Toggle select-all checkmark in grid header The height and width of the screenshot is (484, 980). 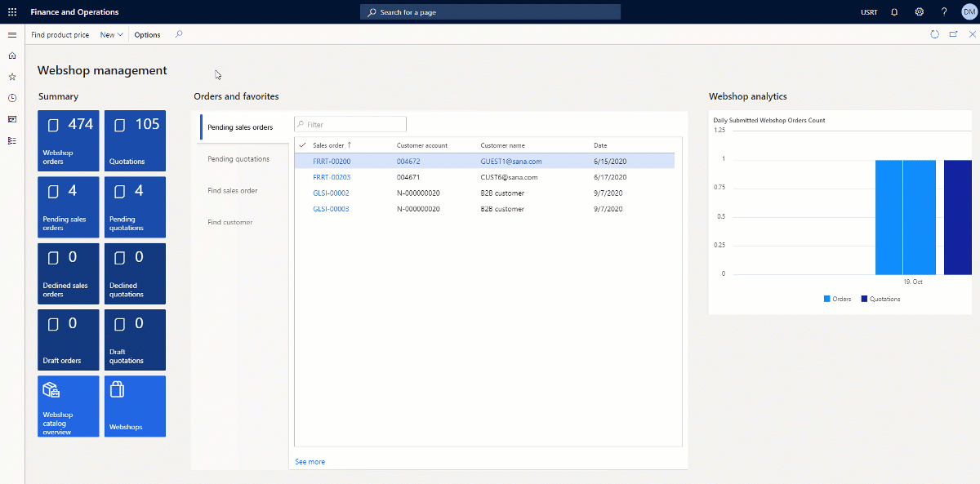[302, 144]
